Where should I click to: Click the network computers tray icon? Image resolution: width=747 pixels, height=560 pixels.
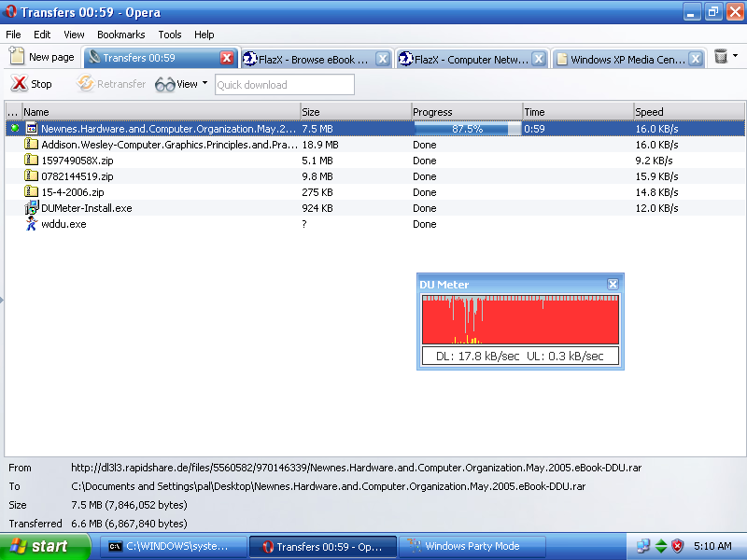coord(643,546)
